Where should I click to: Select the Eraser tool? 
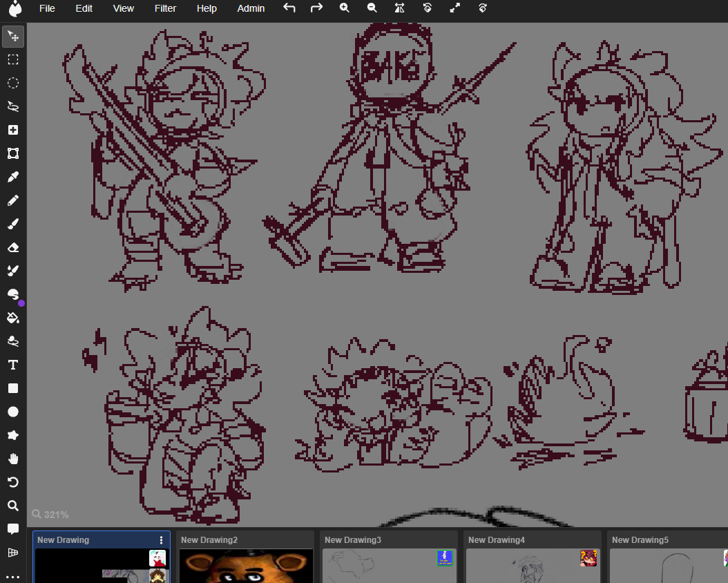pyautogui.click(x=13, y=247)
